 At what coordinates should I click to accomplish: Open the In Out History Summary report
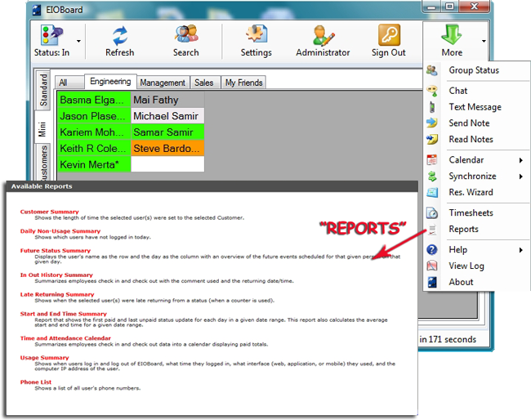[56, 275]
